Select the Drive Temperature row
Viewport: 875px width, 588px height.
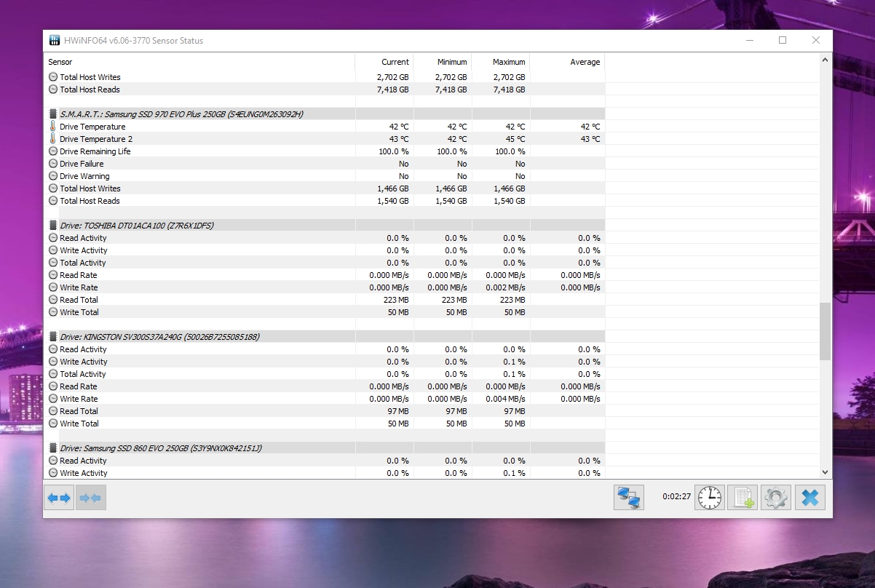click(324, 127)
